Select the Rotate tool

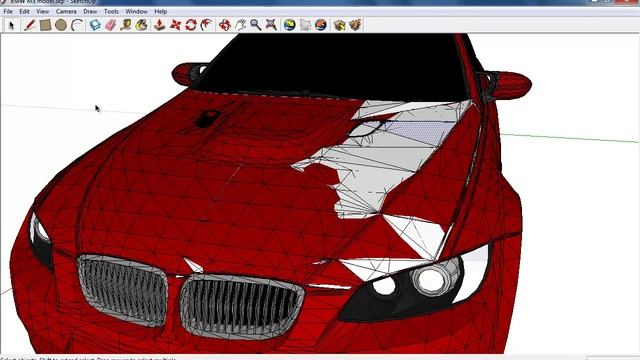[x=191, y=25]
